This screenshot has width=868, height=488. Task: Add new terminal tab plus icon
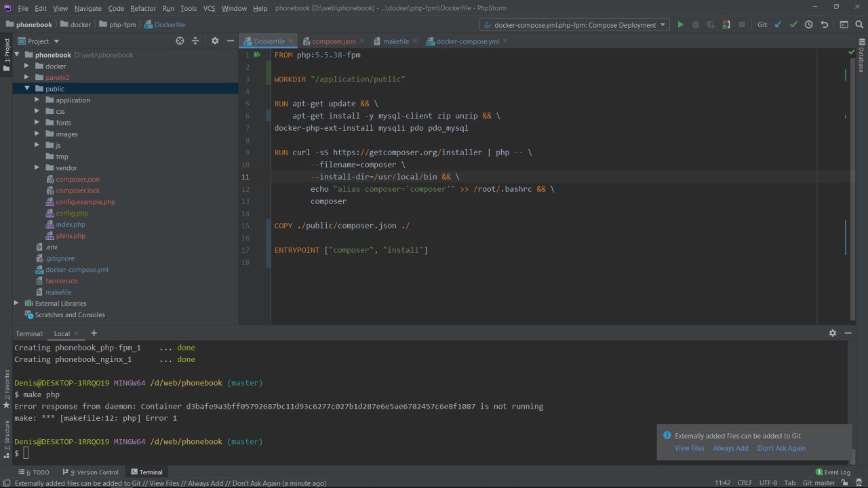coord(94,333)
